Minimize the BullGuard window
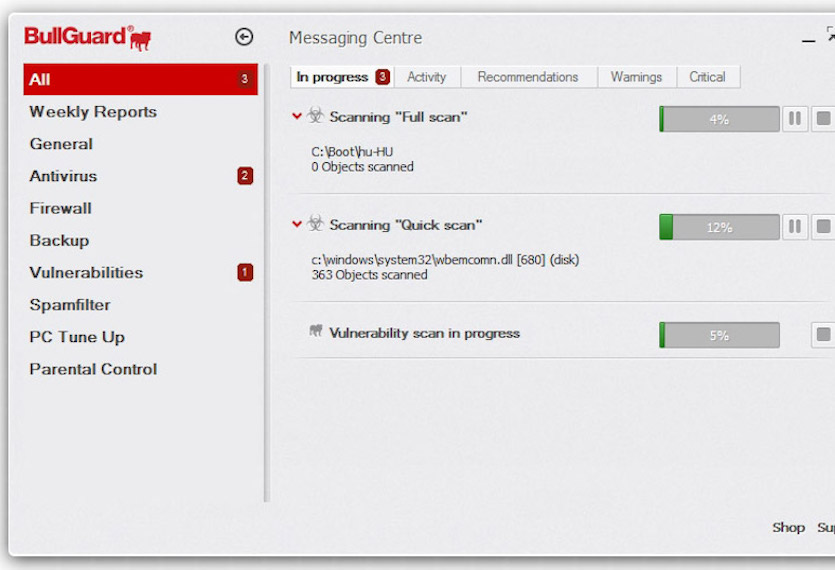 [x=808, y=40]
